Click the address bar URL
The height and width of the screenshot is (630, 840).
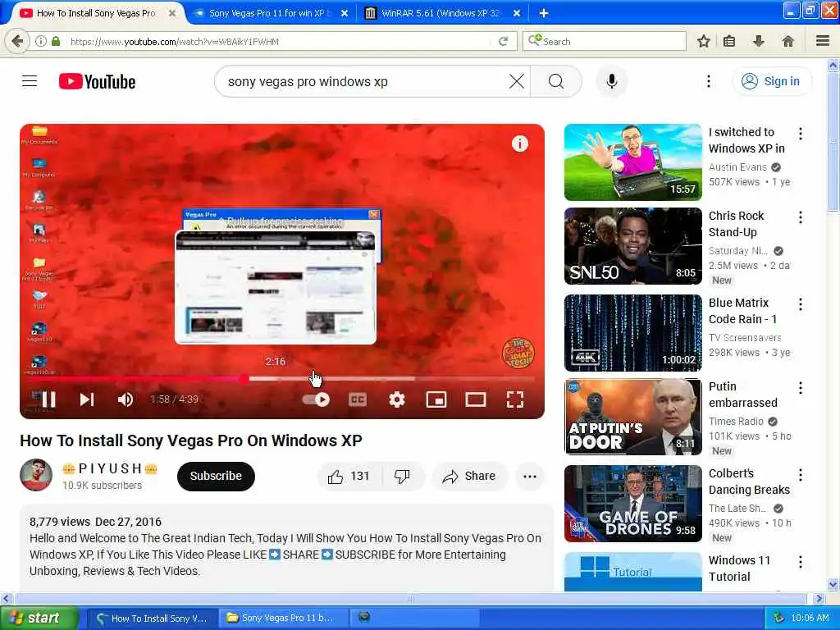[x=175, y=42]
